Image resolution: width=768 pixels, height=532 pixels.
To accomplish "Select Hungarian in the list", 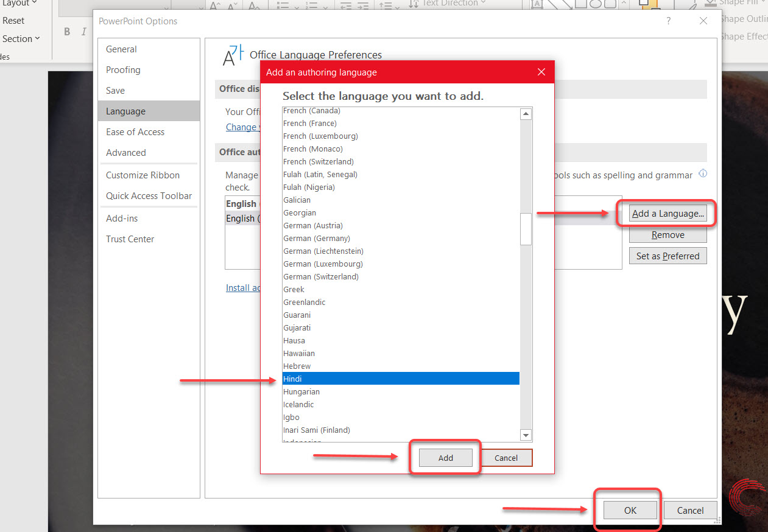I will point(401,391).
